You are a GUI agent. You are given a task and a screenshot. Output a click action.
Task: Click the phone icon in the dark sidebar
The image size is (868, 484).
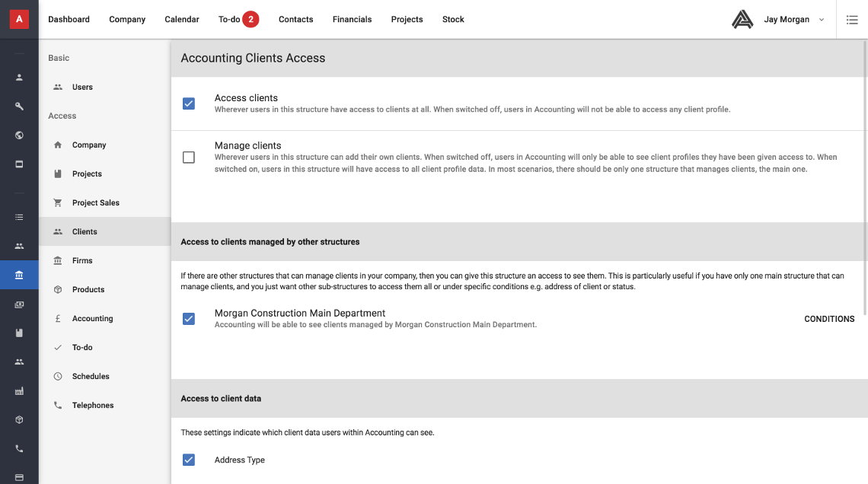coord(19,449)
